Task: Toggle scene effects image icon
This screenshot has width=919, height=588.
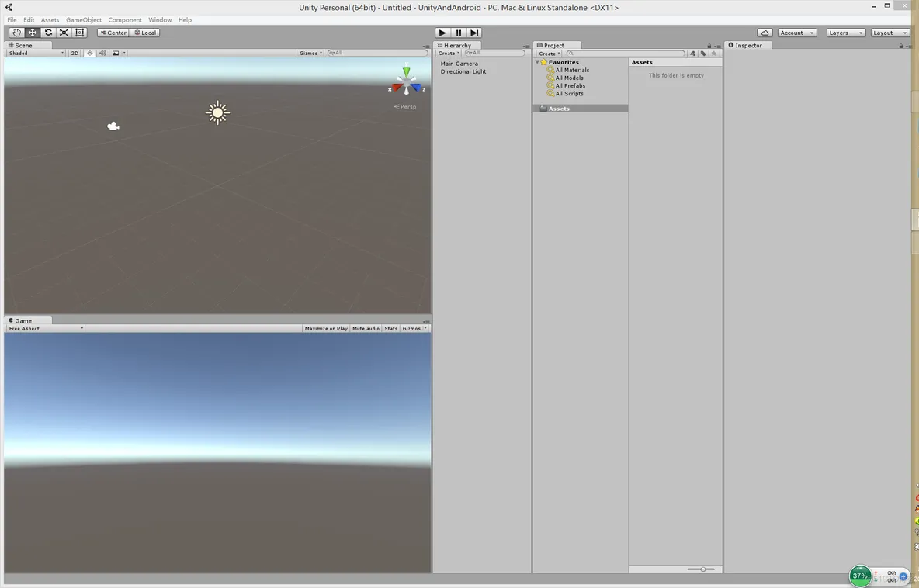Action: tap(116, 53)
